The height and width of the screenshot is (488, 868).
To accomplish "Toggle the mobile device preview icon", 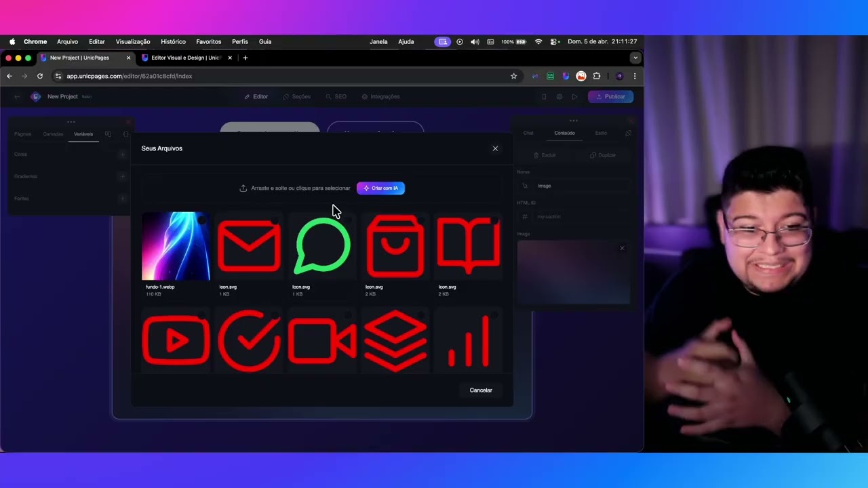I will click(544, 97).
